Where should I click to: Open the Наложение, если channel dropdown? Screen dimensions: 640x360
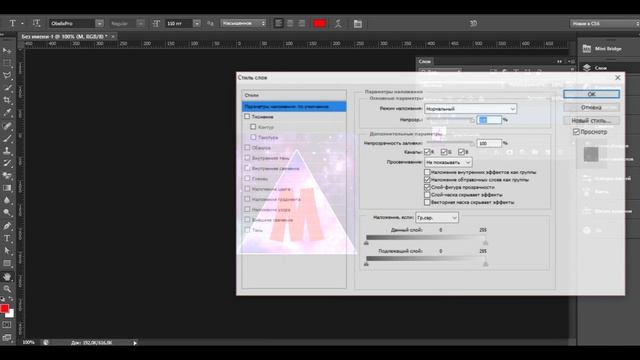click(x=437, y=218)
